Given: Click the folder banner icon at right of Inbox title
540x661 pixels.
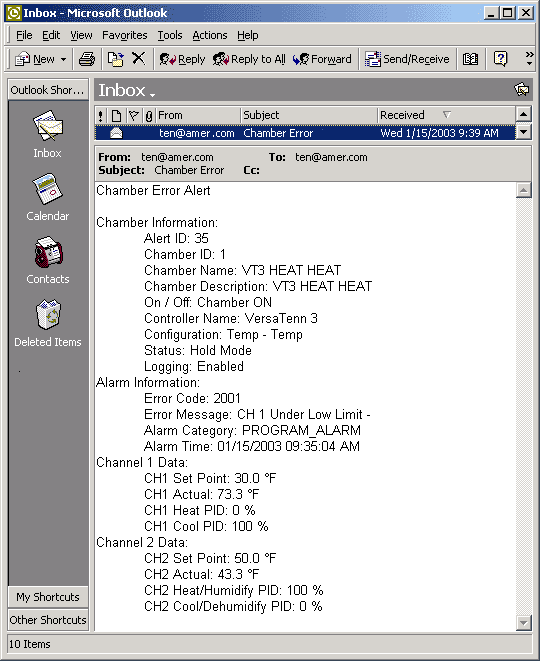Looking at the screenshot, I should 521,89.
